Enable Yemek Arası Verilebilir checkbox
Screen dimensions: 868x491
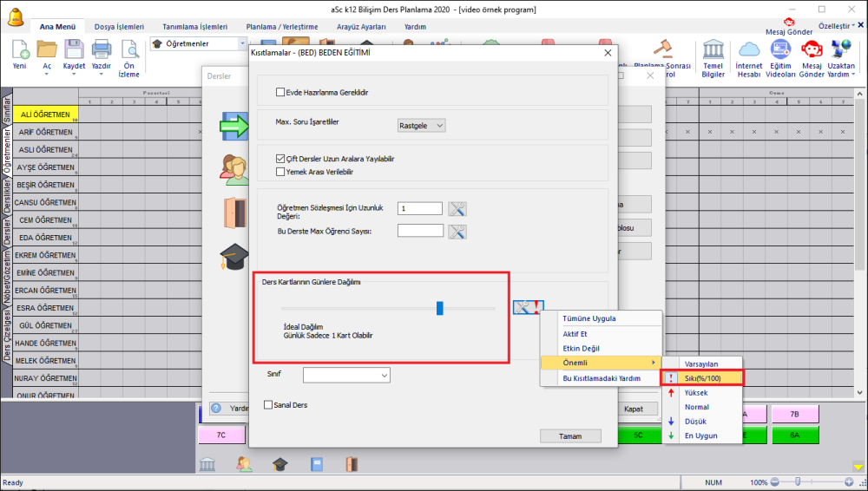point(280,172)
